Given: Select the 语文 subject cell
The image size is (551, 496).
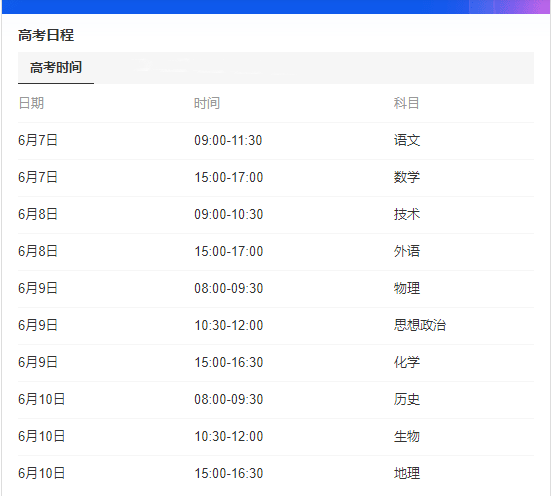Looking at the screenshot, I should point(407,140).
